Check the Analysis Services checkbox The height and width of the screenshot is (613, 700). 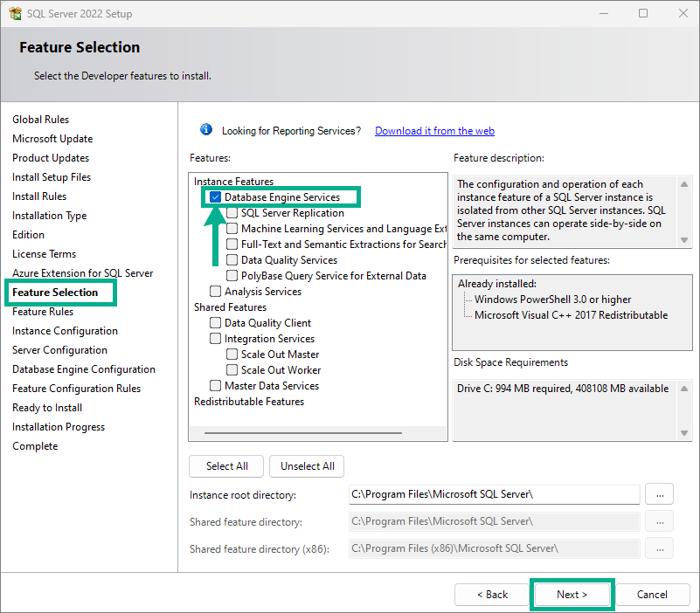point(215,292)
